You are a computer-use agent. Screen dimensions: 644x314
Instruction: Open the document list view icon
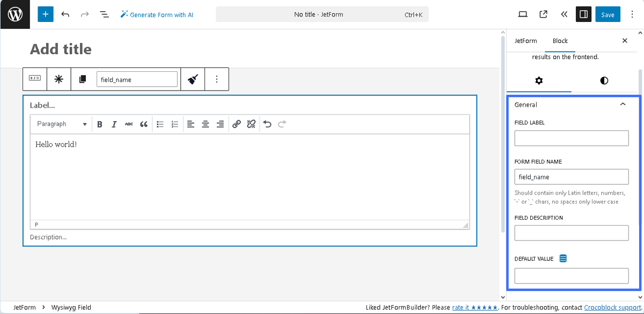point(104,14)
